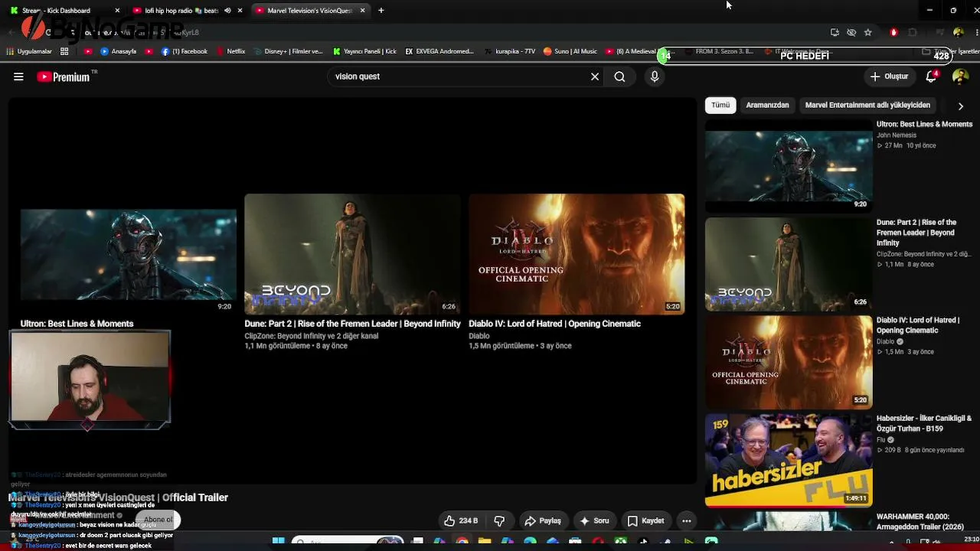
Task: Open the Disney+ | Filmler bookmark
Action: pos(287,51)
